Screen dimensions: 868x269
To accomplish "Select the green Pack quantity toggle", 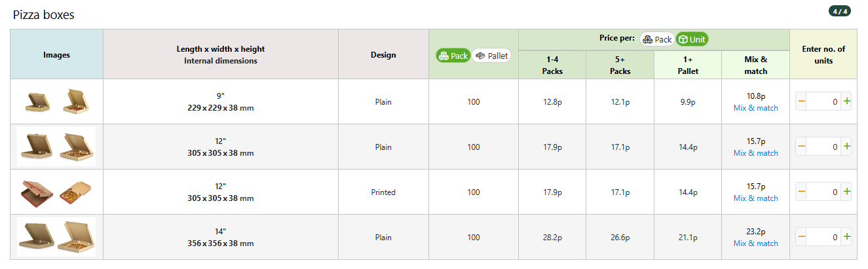I will pyautogui.click(x=453, y=56).
